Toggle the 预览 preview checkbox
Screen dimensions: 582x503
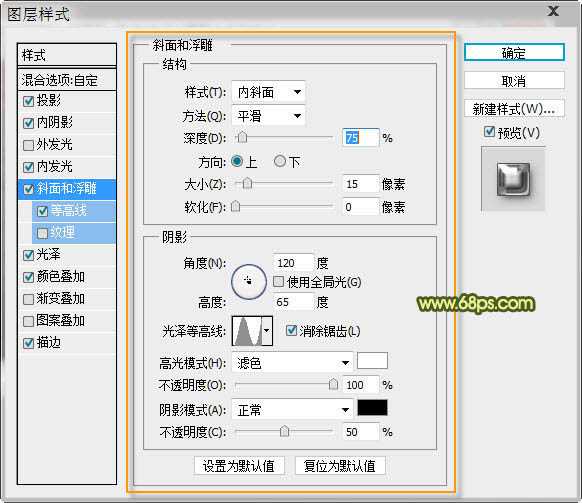point(489,131)
